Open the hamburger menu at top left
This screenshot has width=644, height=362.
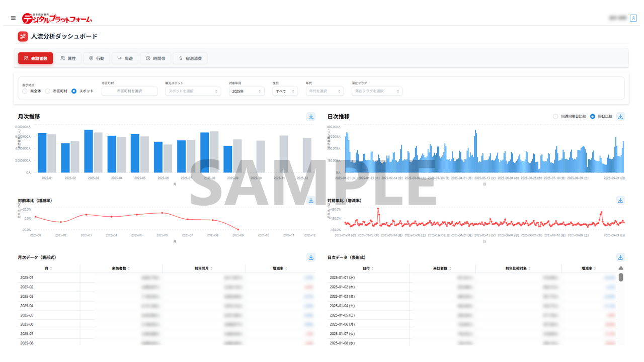13,18
